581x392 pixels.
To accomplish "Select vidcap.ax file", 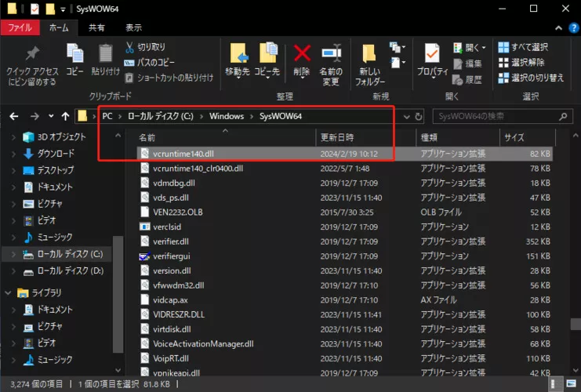I will tap(344, 300).
